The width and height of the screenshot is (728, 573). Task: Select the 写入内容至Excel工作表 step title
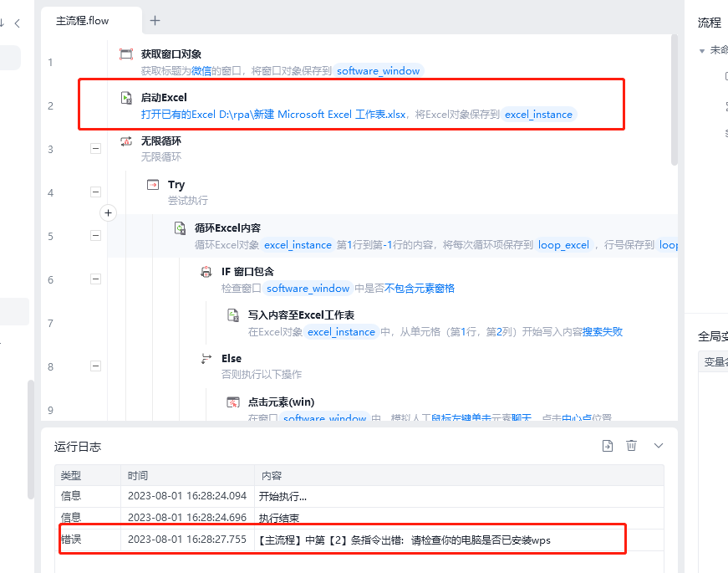point(301,315)
